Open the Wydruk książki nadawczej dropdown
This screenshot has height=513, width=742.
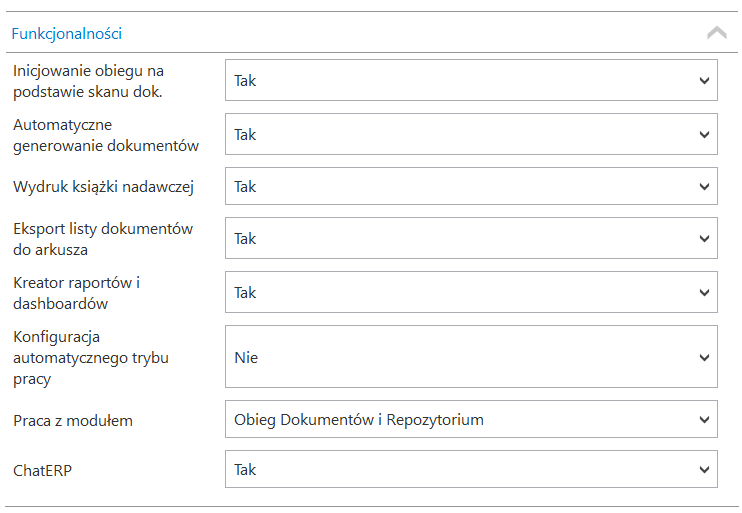point(470,186)
